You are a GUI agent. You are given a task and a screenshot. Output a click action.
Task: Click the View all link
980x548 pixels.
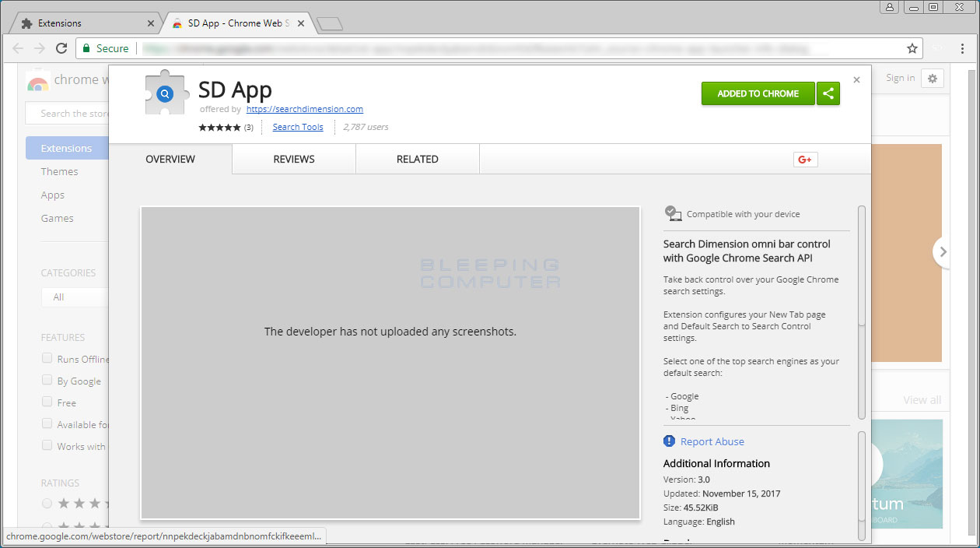pyautogui.click(x=922, y=400)
